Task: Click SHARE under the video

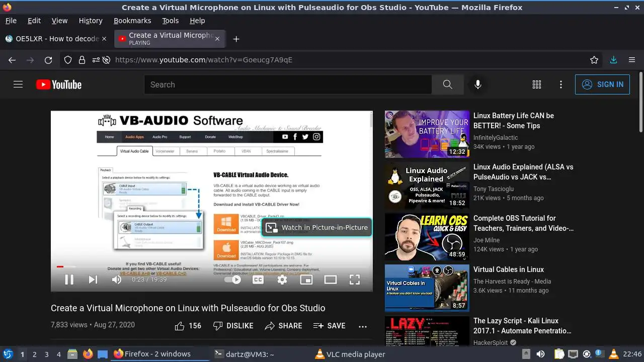Action: [x=283, y=326]
